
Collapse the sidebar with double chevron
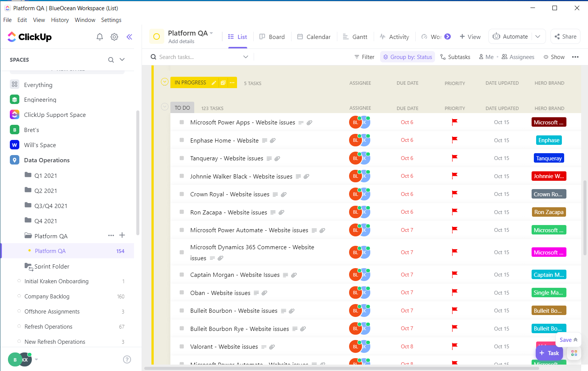129,37
